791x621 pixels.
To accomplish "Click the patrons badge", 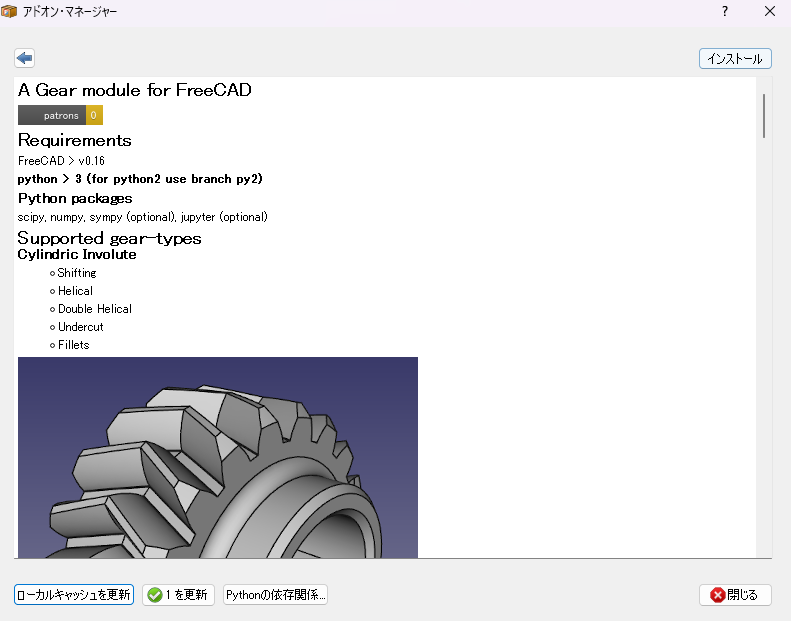I will [60, 115].
